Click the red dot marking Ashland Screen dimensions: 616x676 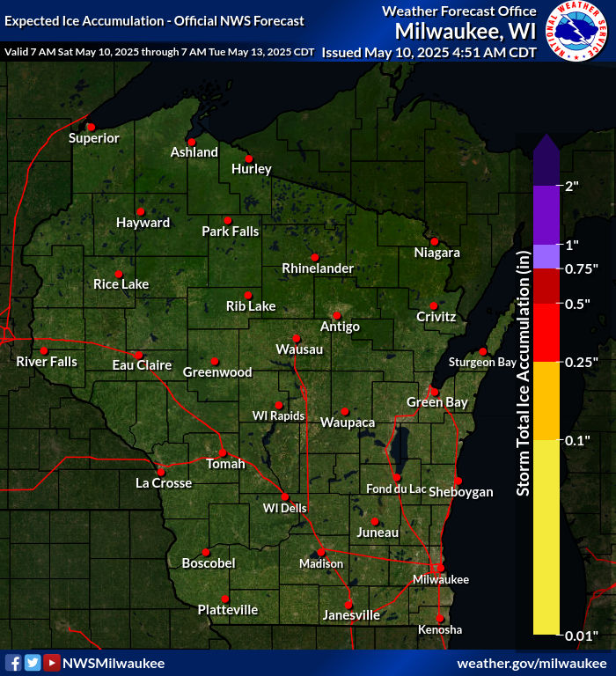pyautogui.click(x=191, y=142)
